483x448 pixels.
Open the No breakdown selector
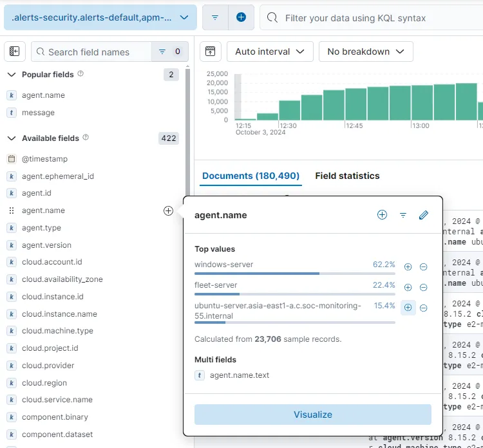[x=366, y=51]
